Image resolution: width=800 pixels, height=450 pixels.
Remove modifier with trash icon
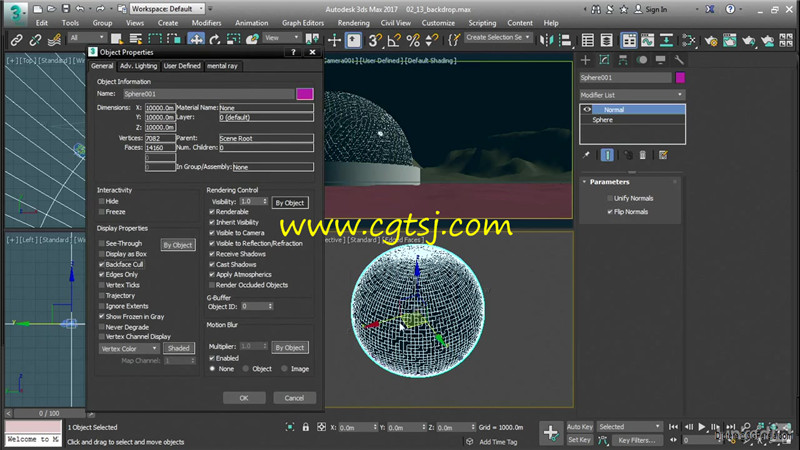click(643, 155)
